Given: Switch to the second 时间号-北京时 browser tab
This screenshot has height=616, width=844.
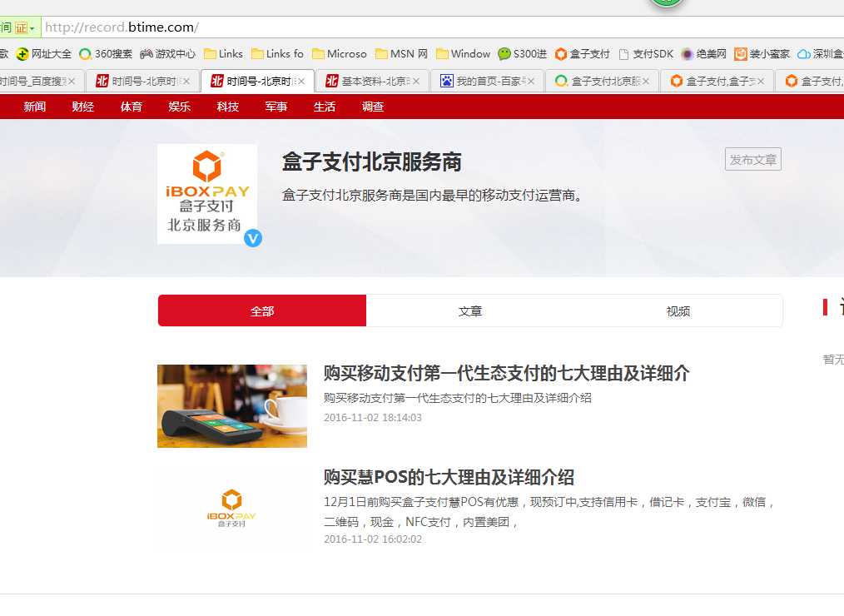Looking at the screenshot, I should point(257,82).
